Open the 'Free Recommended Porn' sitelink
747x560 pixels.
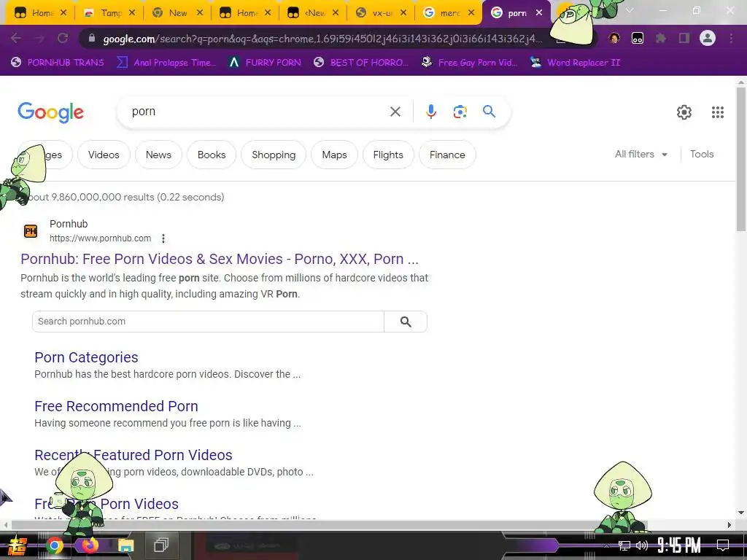coord(116,406)
